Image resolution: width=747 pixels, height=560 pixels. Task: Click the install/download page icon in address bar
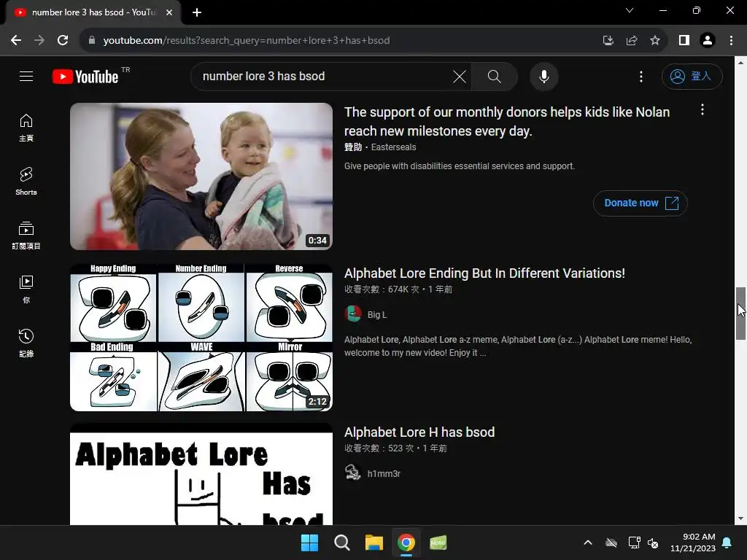[608, 41]
